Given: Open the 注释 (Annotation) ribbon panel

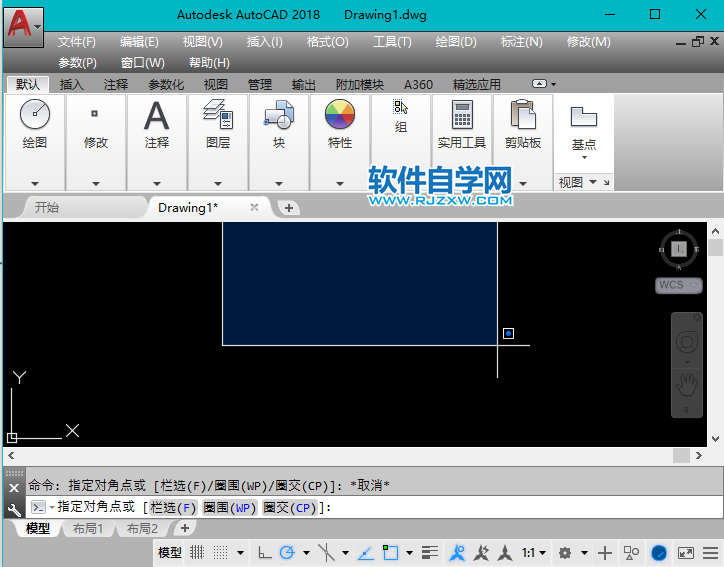Looking at the screenshot, I should pos(157,124).
